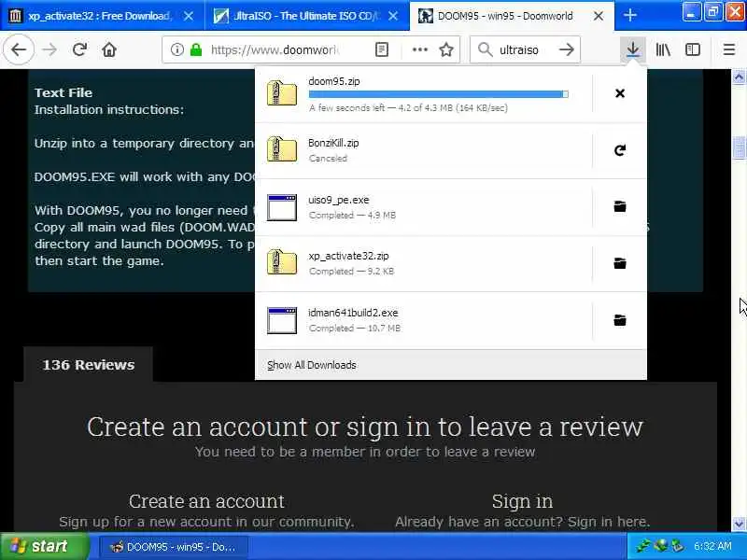Click the green padlock security icon
747x560 pixels.
[x=196, y=49]
